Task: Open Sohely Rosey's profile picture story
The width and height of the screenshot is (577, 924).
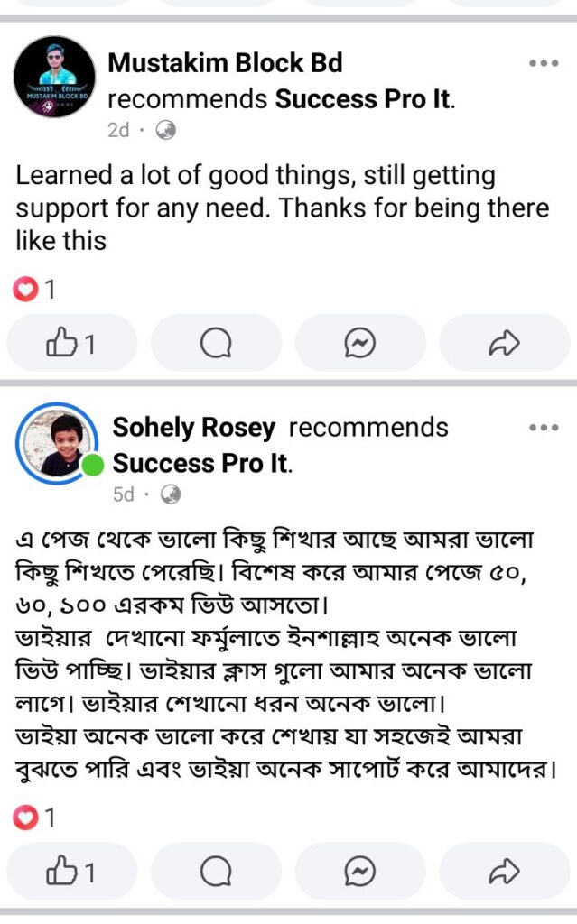Action: [x=57, y=443]
